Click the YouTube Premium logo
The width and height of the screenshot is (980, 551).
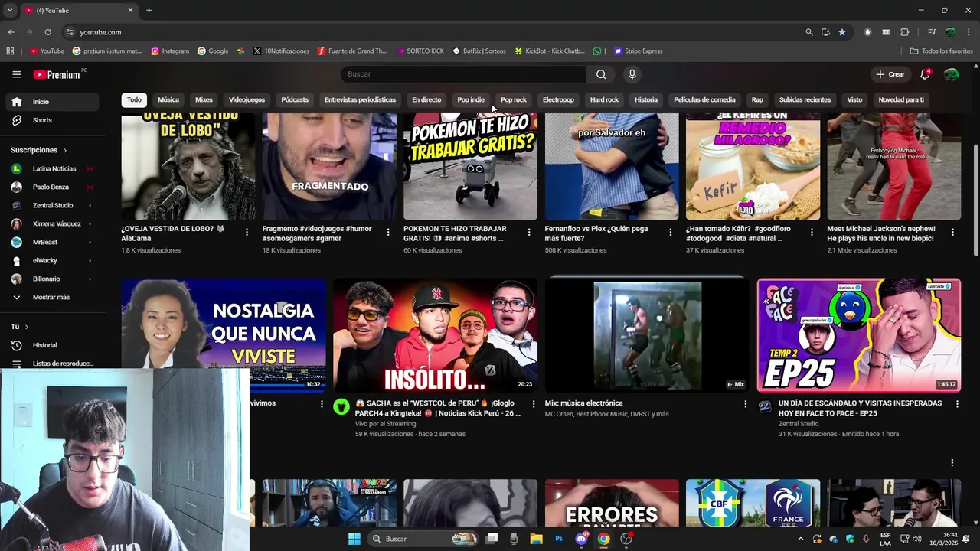[57, 74]
